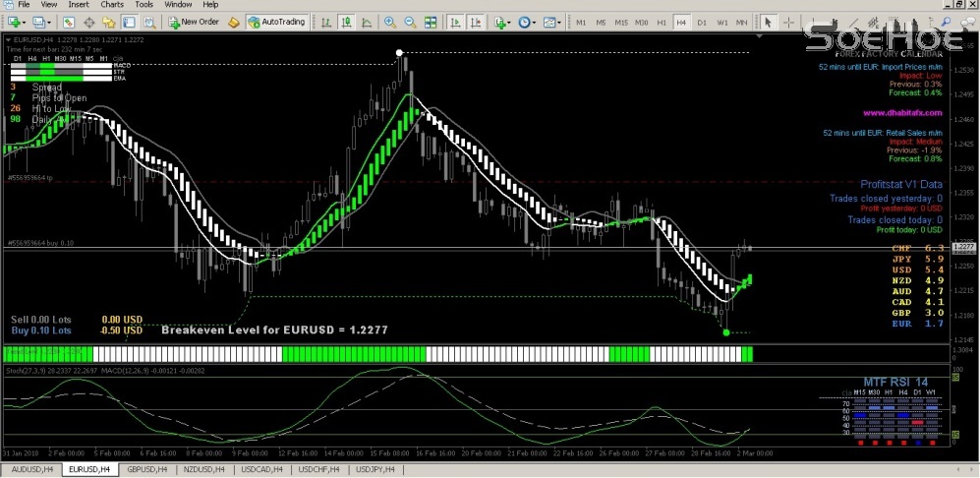
Task: Tile chart windows with grid icon
Action: 429,22
